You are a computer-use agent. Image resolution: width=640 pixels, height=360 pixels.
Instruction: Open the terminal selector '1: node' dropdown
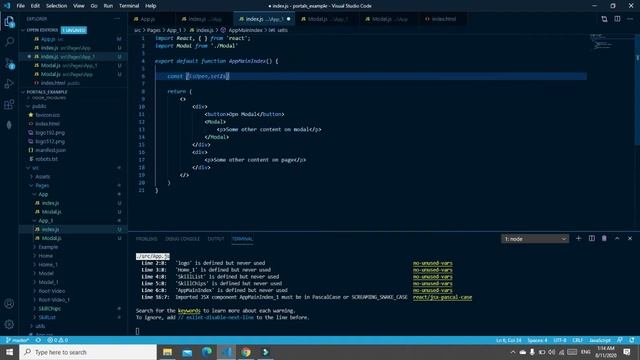coord(535,239)
